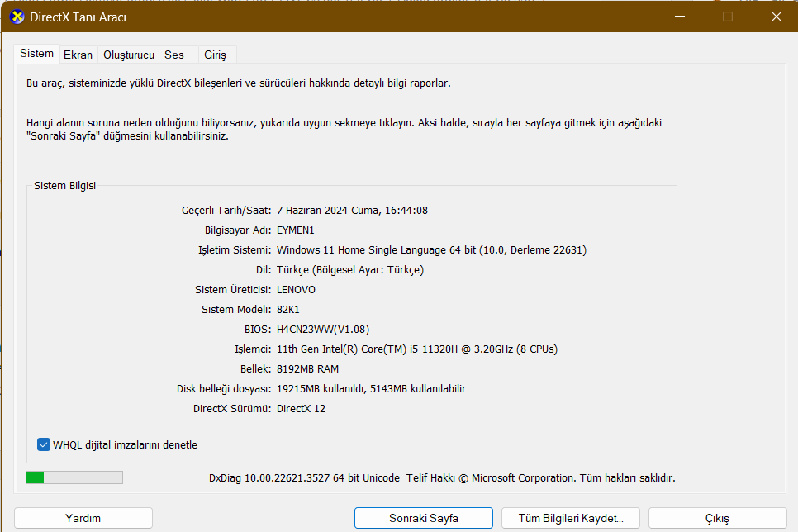This screenshot has height=532, width=798.
Task: Click system model value 82K1
Action: pos(288,310)
